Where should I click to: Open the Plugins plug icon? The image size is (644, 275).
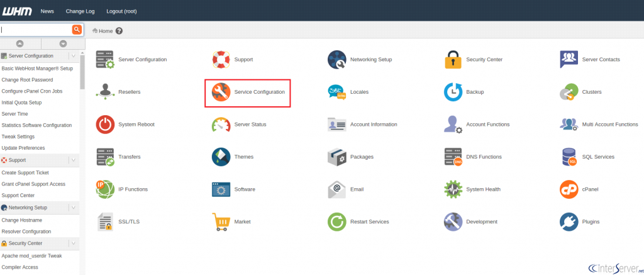[x=569, y=222]
